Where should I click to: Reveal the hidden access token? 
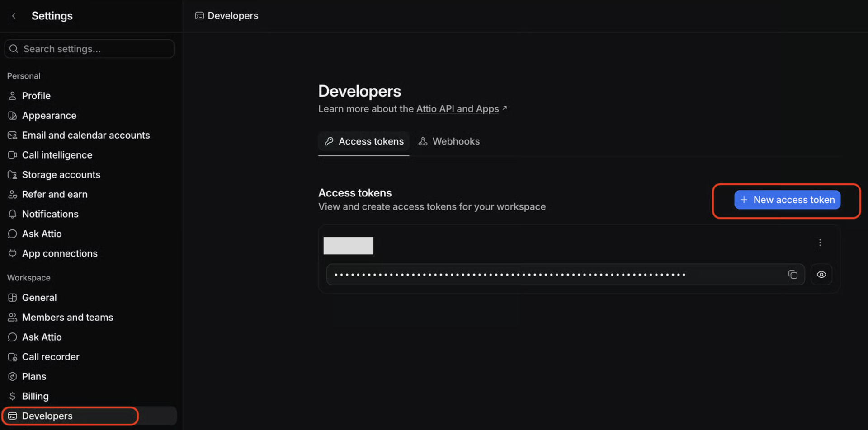(x=821, y=275)
